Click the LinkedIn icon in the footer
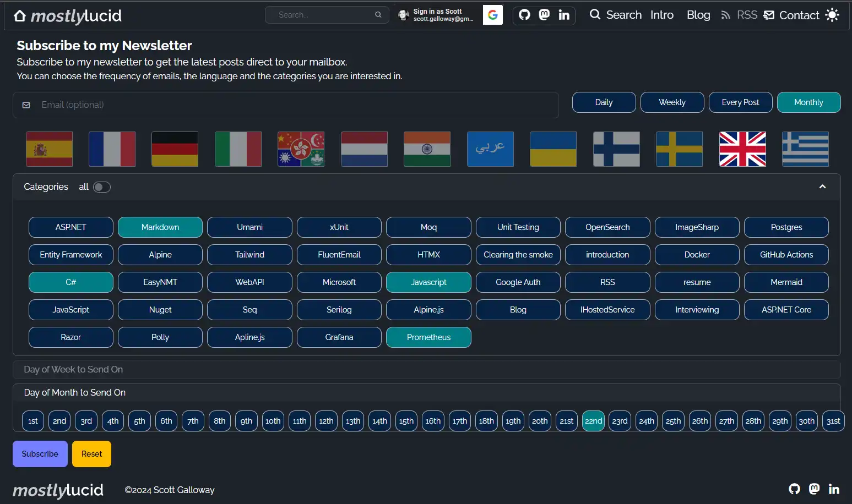The image size is (852, 504). click(834, 489)
